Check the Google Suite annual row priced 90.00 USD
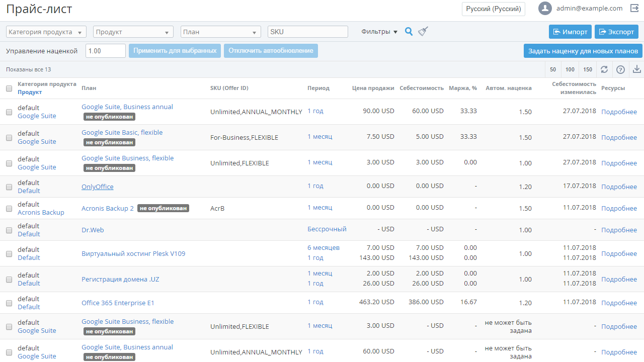The height and width of the screenshot is (362, 644). 9,112
